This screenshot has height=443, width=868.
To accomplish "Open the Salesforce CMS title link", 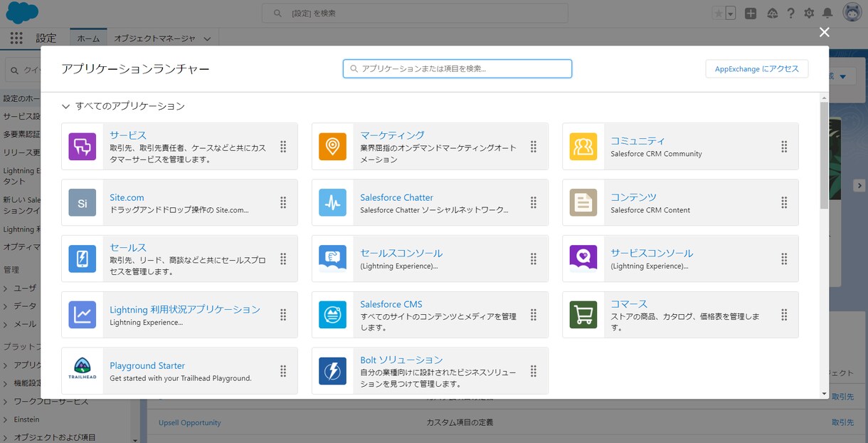I will (x=391, y=304).
